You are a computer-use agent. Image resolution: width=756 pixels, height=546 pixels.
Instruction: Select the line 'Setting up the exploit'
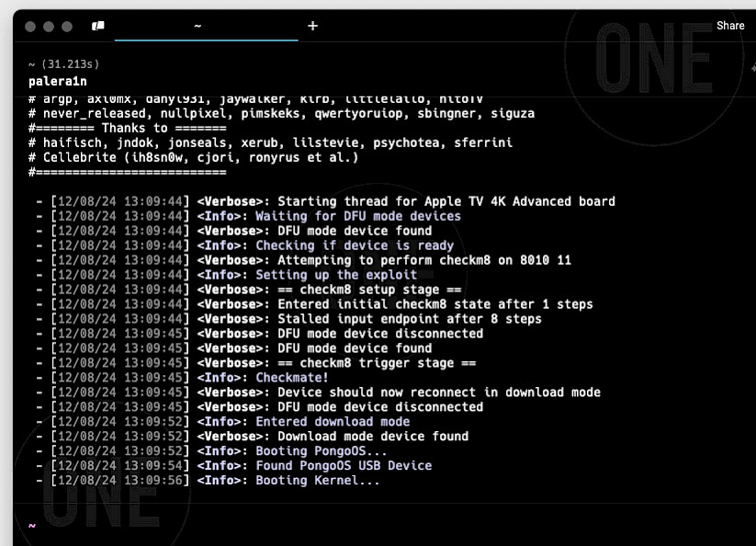coord(336,275)
